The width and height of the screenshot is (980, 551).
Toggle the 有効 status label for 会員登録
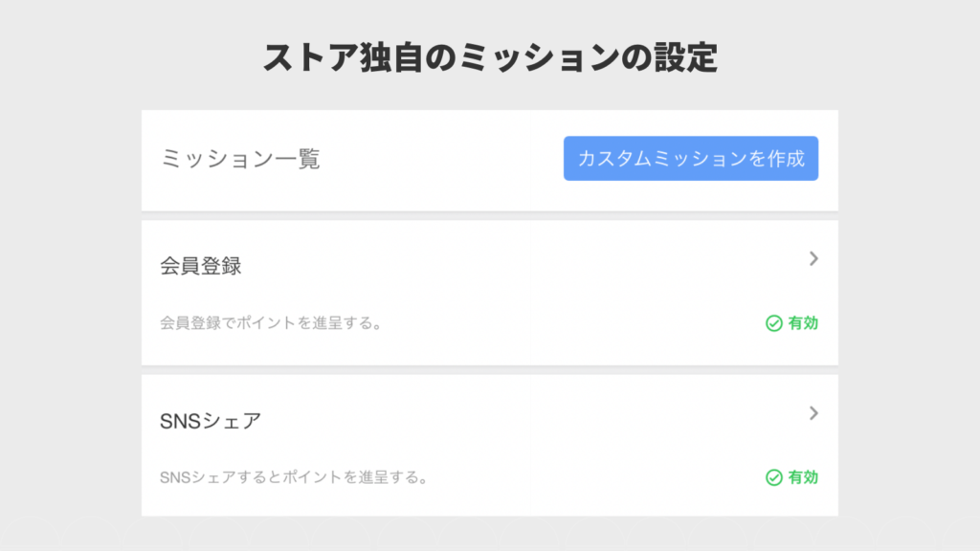pos(803,323)
